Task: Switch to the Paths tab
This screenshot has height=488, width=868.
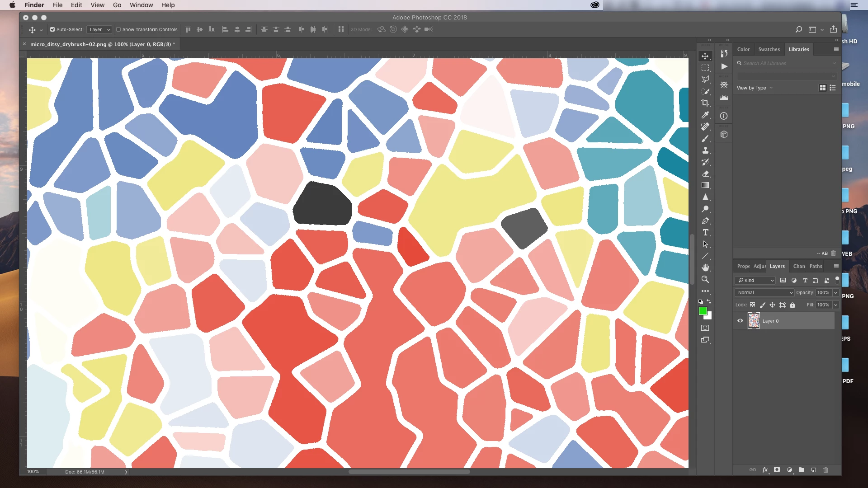Action: coord(816,266)
